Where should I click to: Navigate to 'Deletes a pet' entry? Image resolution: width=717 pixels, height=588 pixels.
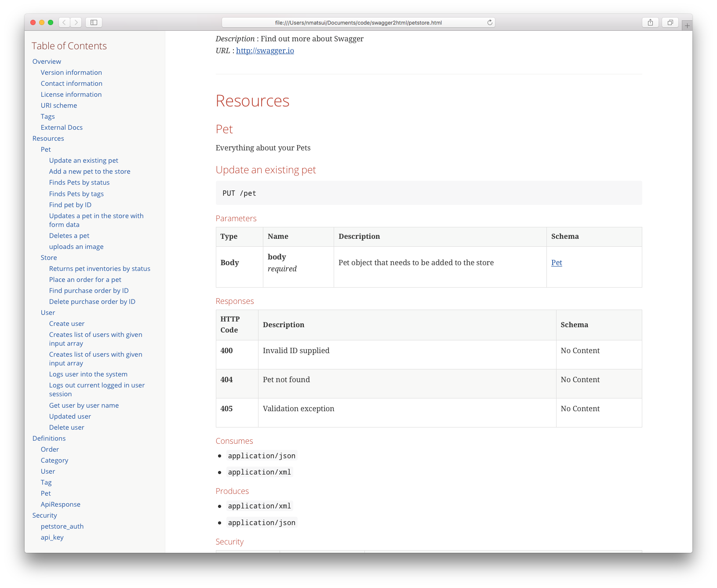pyautogui.click(x=69, y=235)
